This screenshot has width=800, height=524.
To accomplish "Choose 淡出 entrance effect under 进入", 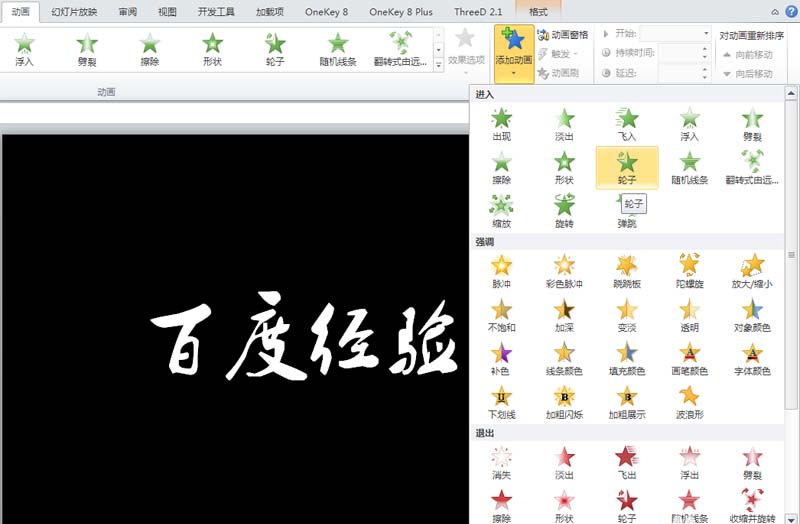I will (x=564, y=124).
